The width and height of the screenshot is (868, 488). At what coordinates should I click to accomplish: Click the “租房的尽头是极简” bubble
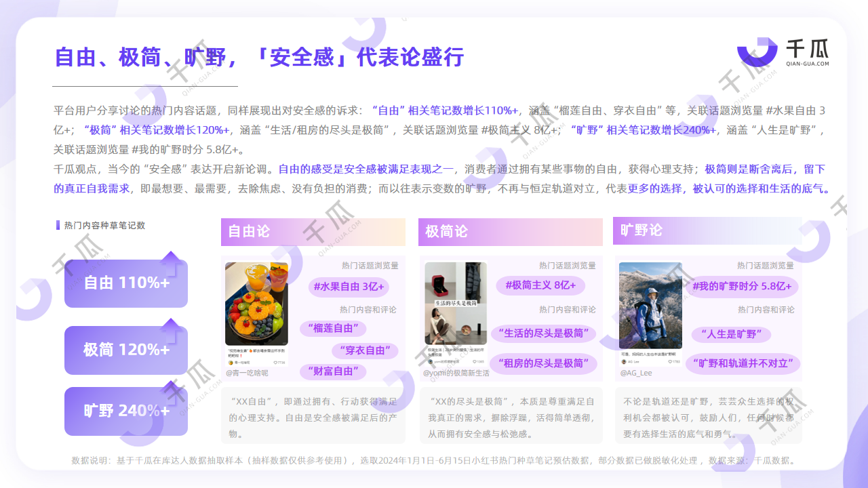pos(544,363)
